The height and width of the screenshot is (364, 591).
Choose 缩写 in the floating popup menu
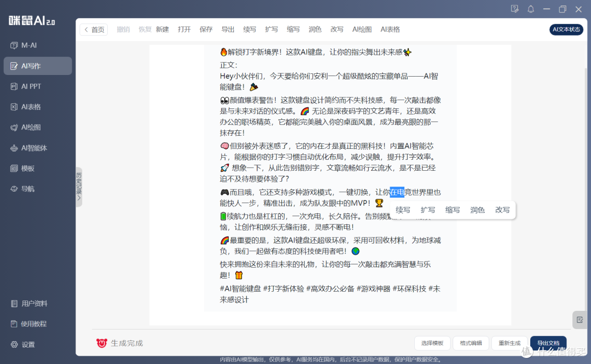(x=453, y=210)
